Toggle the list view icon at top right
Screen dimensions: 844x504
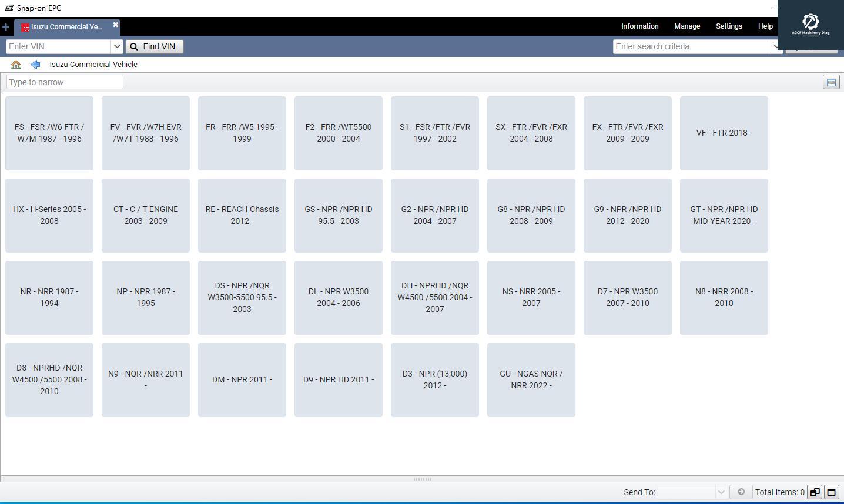[831, 83]
